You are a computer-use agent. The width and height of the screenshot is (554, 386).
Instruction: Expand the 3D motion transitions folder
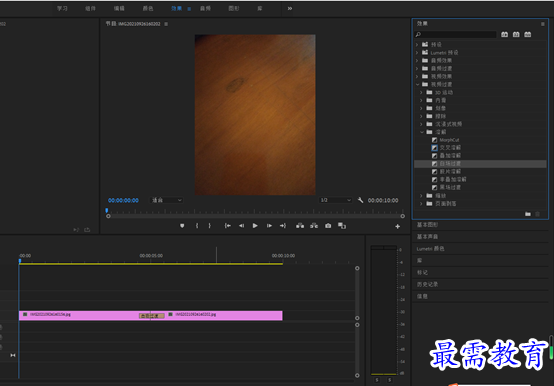pos(421,93)
